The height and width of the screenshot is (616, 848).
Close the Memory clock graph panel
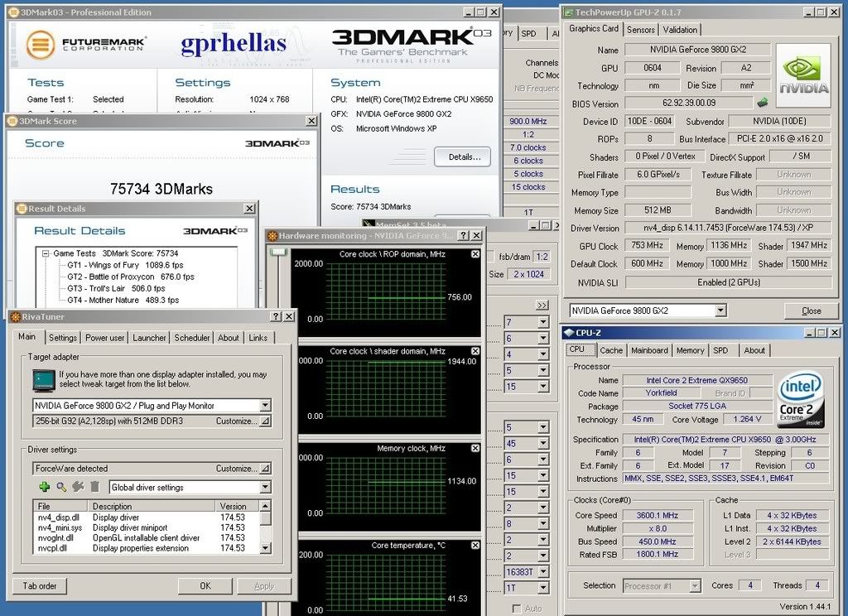pos(475,448)
